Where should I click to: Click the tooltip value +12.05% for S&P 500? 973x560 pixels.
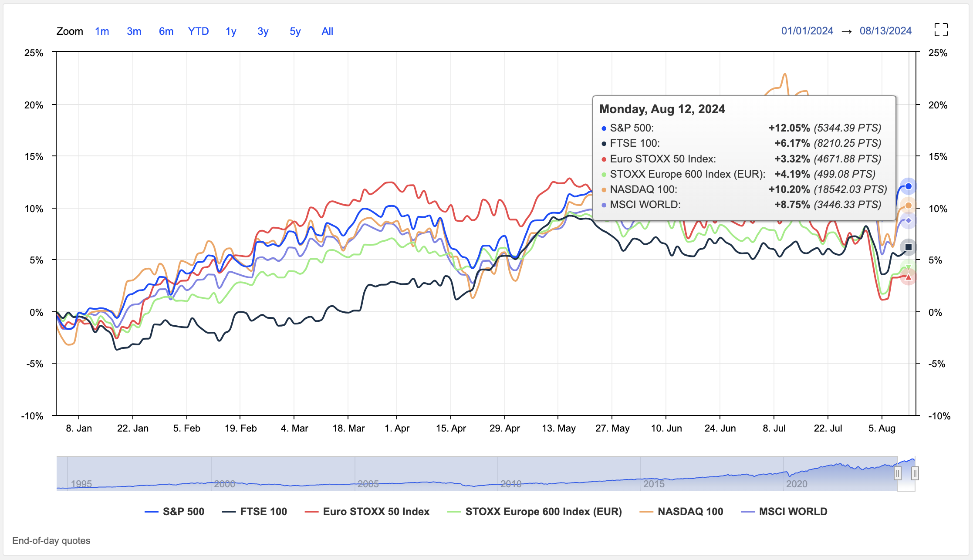(789, 128)
